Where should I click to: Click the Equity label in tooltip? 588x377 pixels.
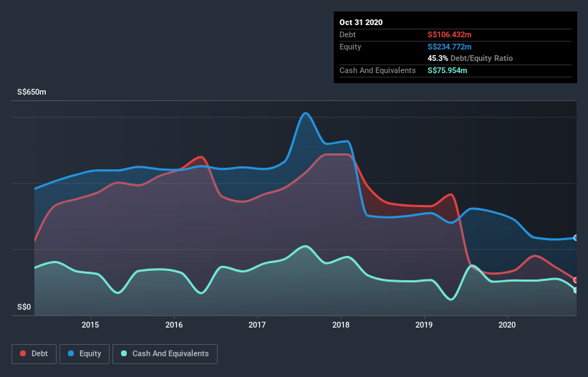(x=350, y=47)
